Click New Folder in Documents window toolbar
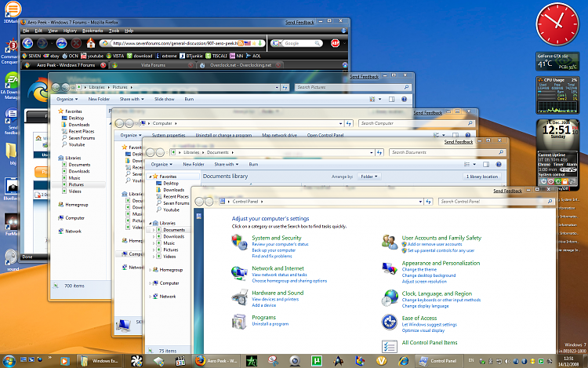 194,164
